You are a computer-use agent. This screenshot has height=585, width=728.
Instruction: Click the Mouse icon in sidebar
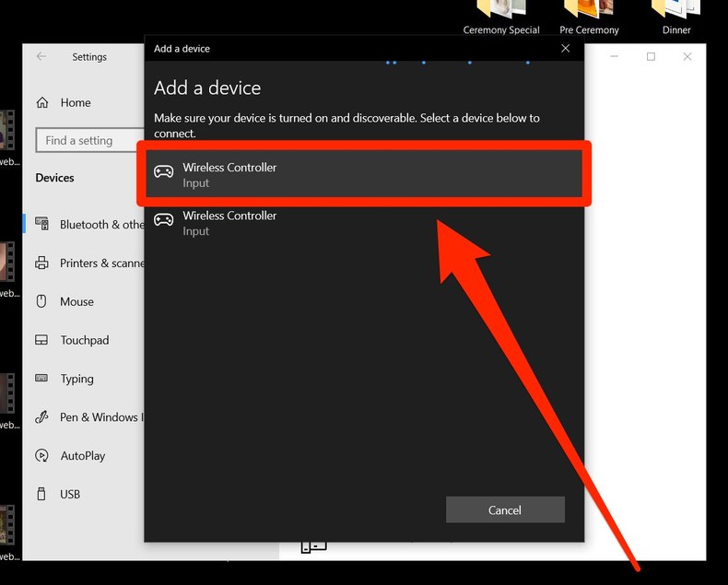coord(41,301)
